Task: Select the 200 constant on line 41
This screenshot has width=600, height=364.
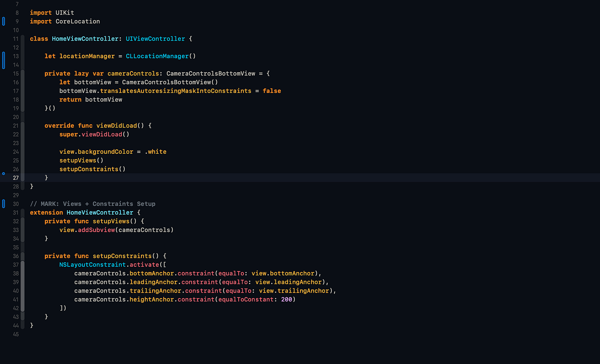Action: point(287,299)
